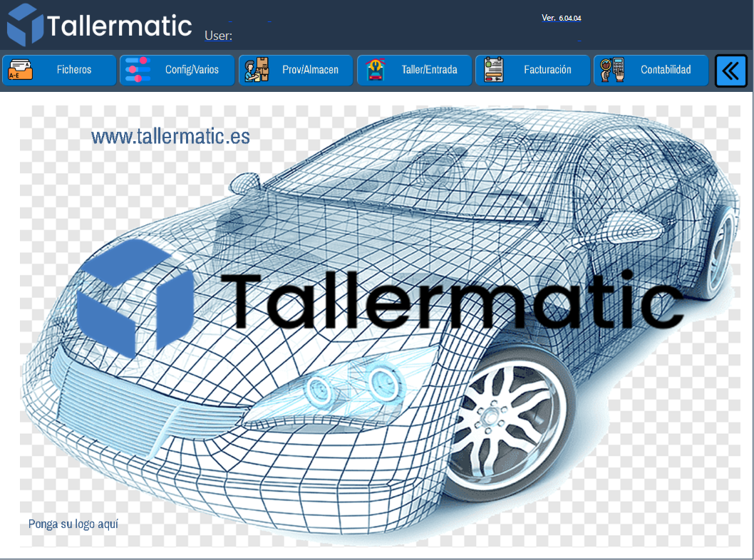Screen dimensions: 754x560
Task: Click the Contabilidad calculator icon
Action: [611, 70]
